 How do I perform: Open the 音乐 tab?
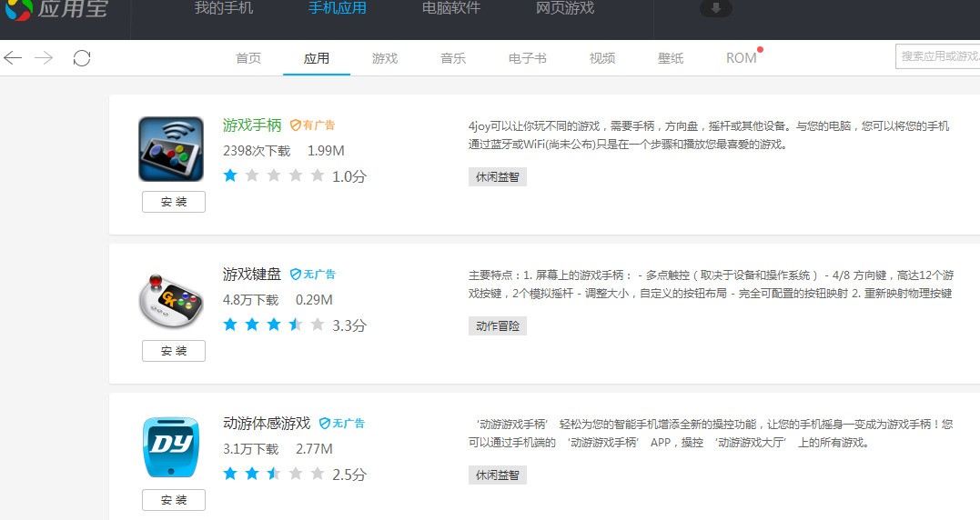(x=453, y=58)
